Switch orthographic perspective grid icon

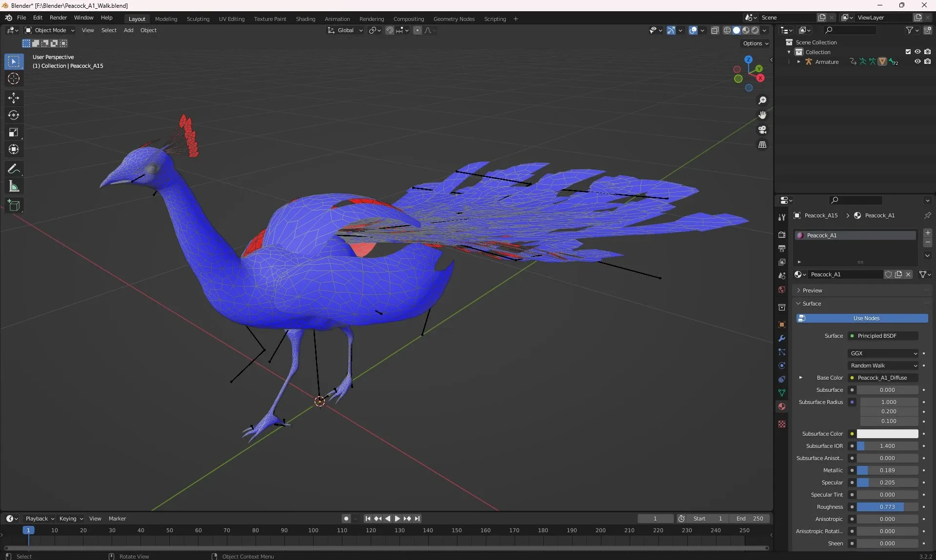point(762,145)
